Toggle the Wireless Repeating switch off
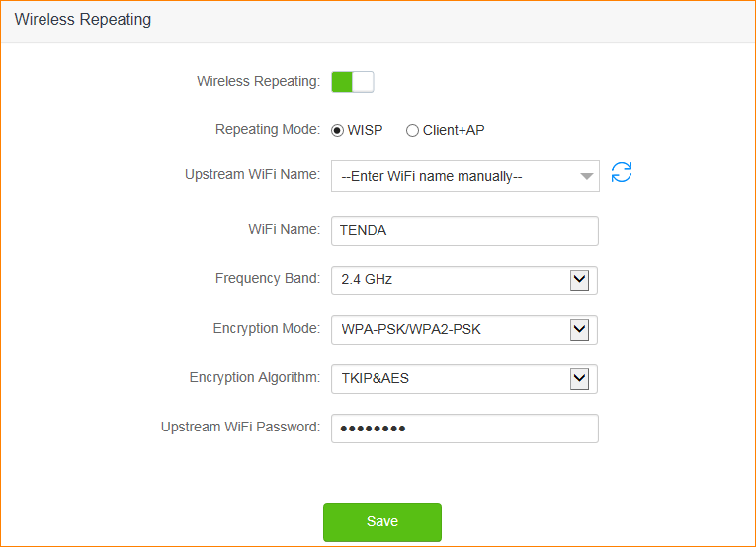The width and height of the screenshot is (756, 547). point(353,82)
